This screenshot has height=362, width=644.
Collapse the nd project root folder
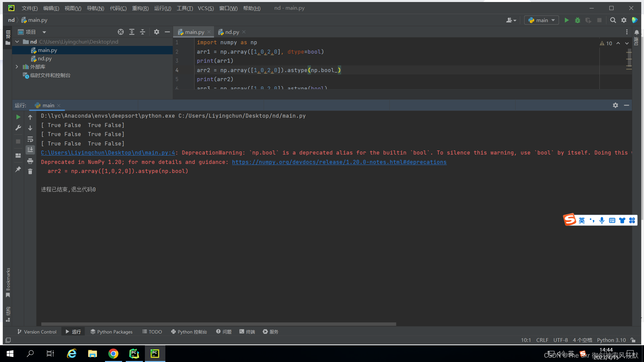point(17,42)
